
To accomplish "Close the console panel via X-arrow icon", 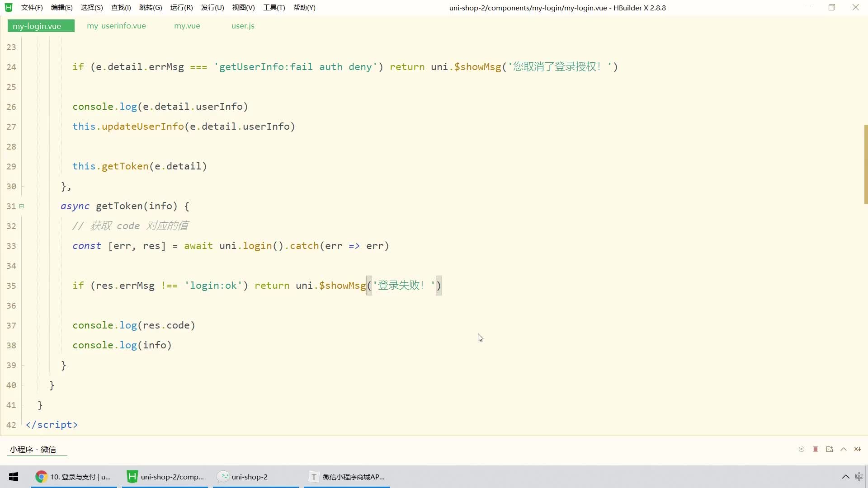I will pyautogui.click(x=857, y=449).
